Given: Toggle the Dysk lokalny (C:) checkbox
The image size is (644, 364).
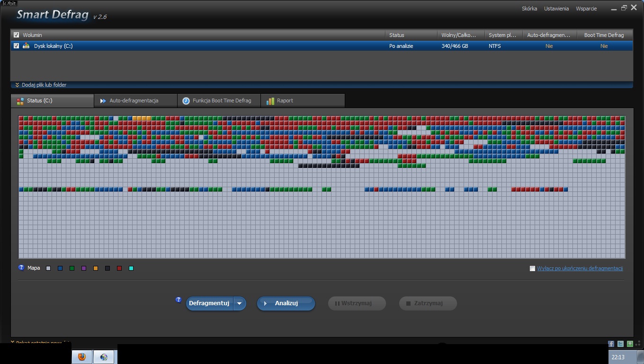Looking at the screenshot, I should coord(17,46).
